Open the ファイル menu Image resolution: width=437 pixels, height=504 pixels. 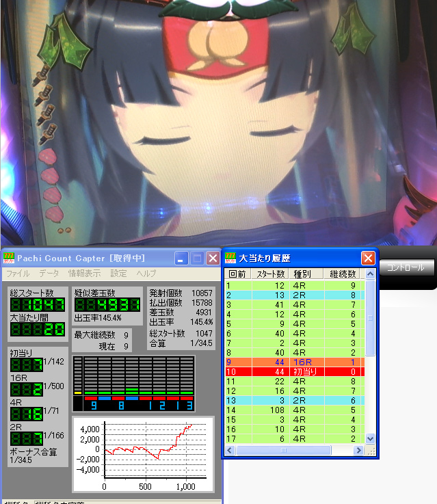click(x=18, y=274)
